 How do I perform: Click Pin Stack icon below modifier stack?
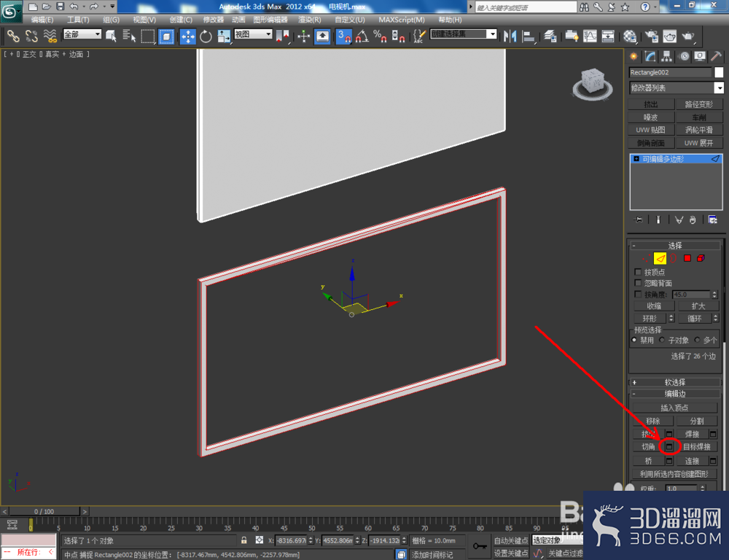638,219
